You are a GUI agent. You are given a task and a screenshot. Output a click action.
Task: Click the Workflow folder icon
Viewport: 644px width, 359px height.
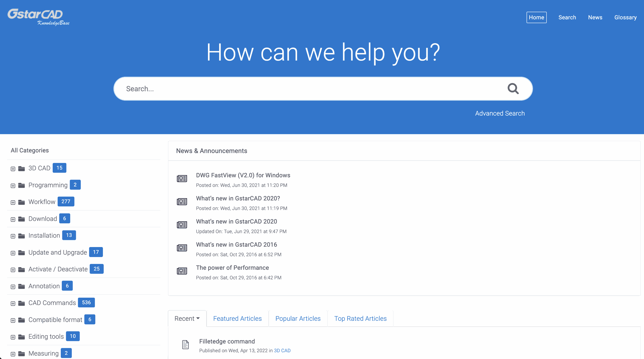pyautogui.click(x=21, y=202)
